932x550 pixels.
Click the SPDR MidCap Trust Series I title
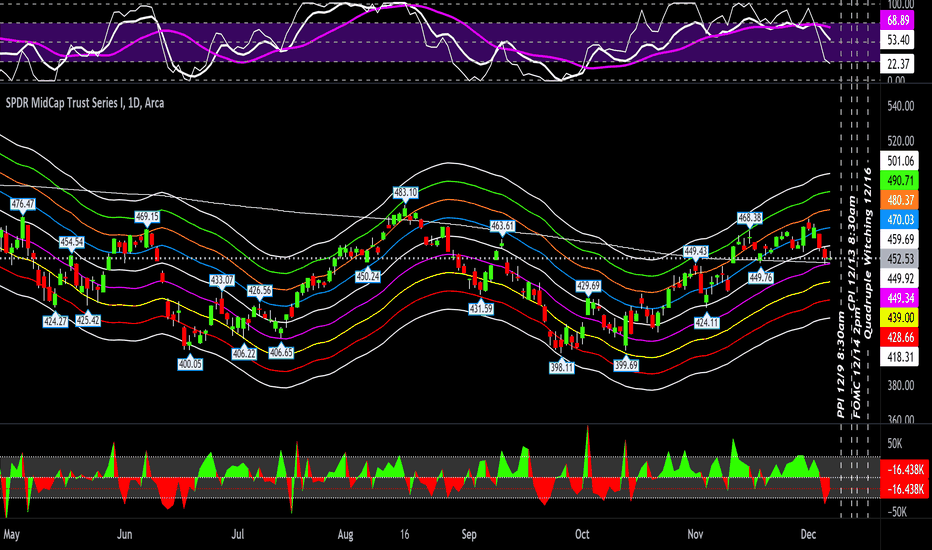click(x=85, y=103)
